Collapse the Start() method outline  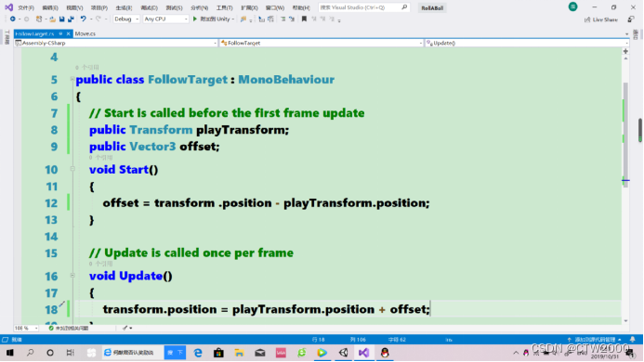(x=72, y=169)
